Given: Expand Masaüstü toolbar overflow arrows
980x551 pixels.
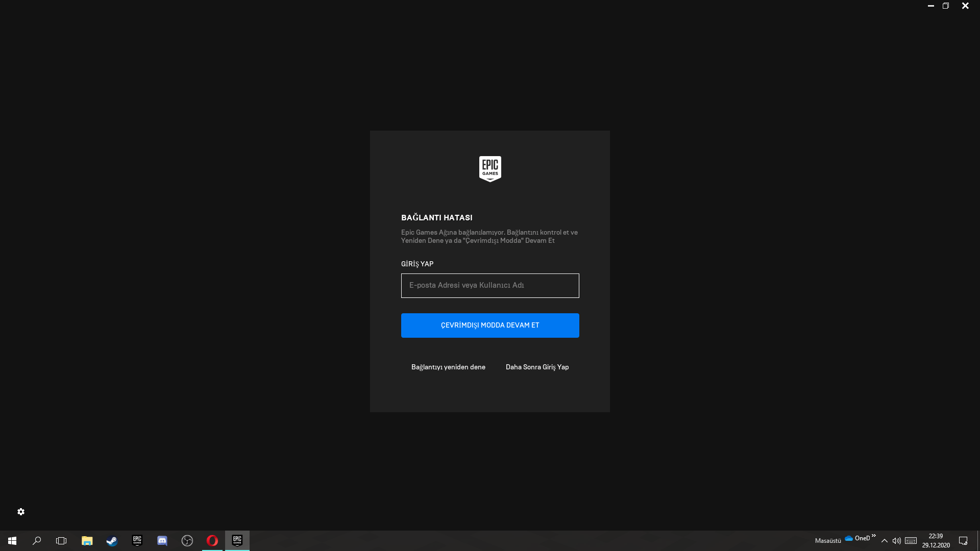Looking at the screenshot, I should click(874, 536).
